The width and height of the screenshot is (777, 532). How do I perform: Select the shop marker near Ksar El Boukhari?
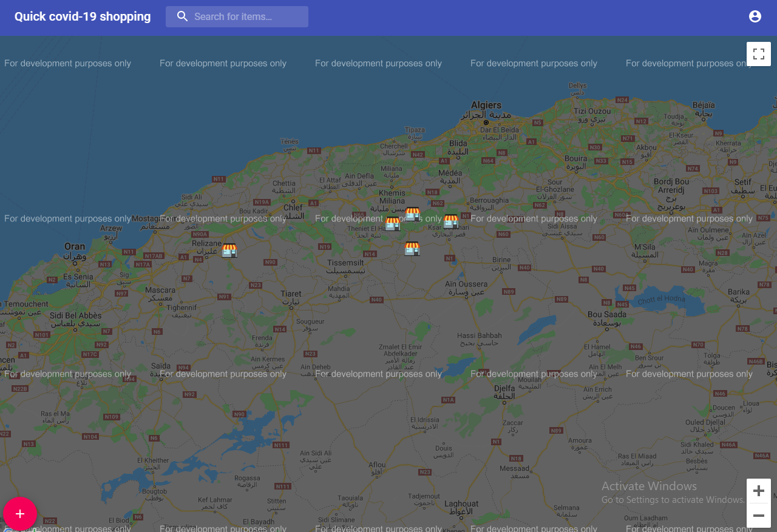(x=450, y=221)
